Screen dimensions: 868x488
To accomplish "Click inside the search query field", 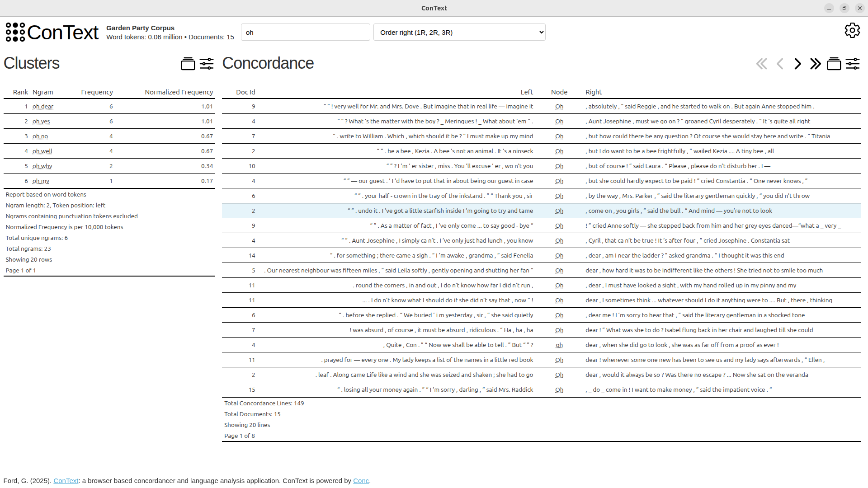I will click(306, 32).
